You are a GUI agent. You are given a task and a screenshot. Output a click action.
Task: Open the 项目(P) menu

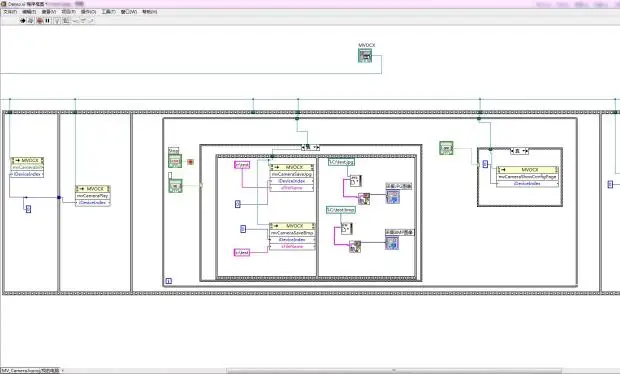(x=69, y=12)
